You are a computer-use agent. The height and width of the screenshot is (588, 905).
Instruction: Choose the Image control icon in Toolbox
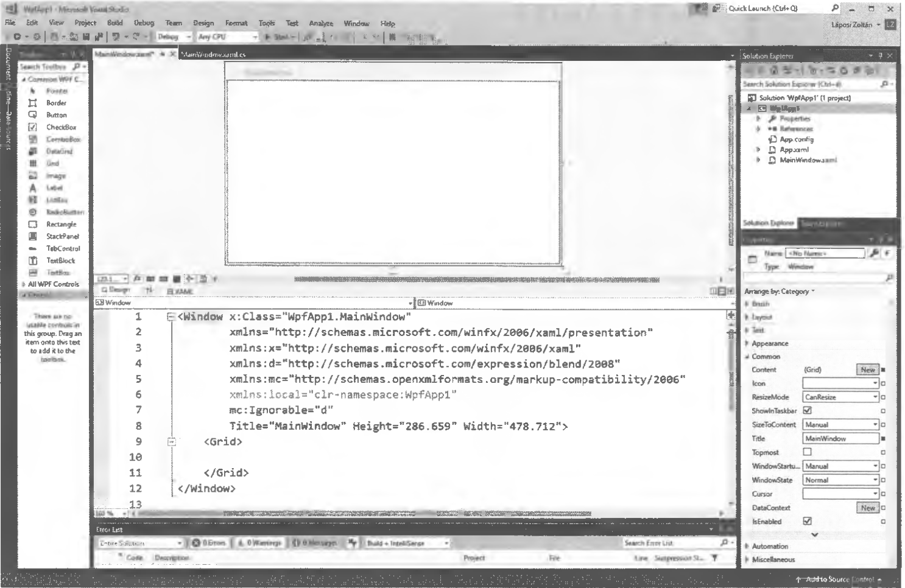click(33, 176)
